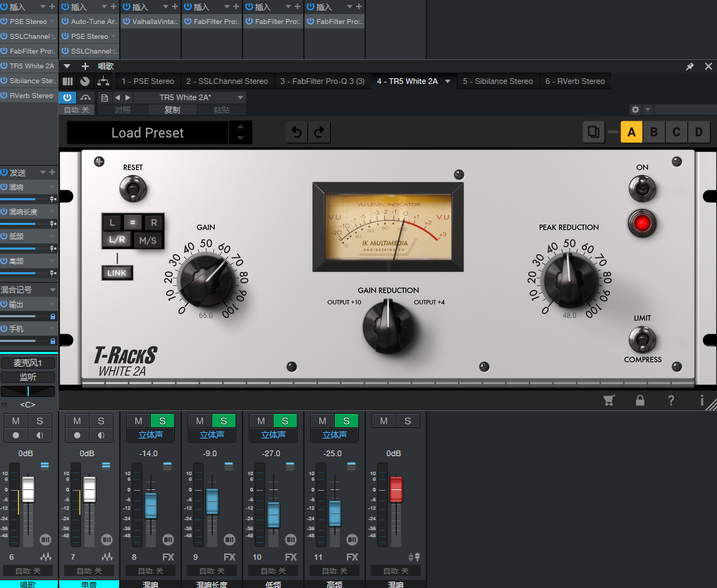Click record arm on channel 6
717x588 pixels.
pyautogui.click(x=16, y=435)
